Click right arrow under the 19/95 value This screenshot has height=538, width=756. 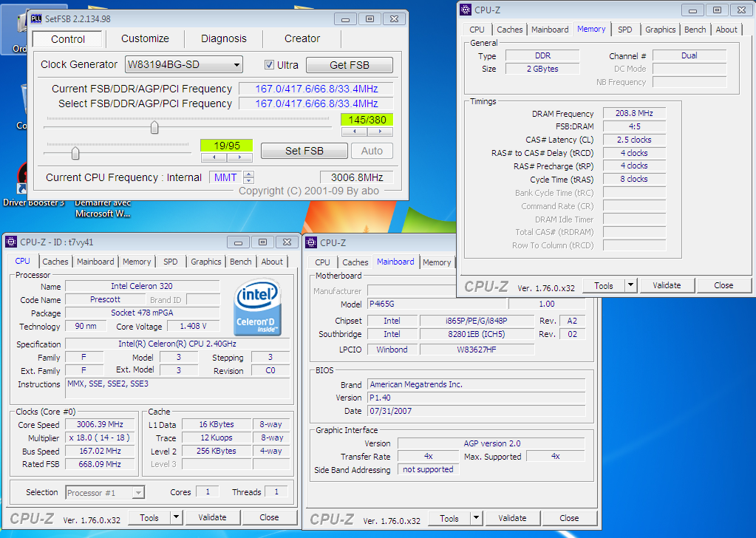click(239, 157)
